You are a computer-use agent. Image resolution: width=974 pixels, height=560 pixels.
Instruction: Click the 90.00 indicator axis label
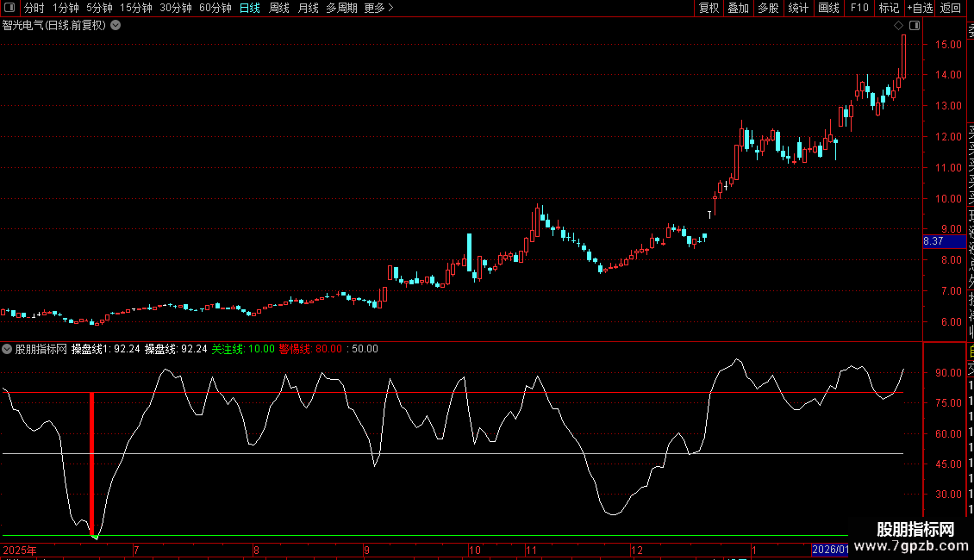point(948,373)
